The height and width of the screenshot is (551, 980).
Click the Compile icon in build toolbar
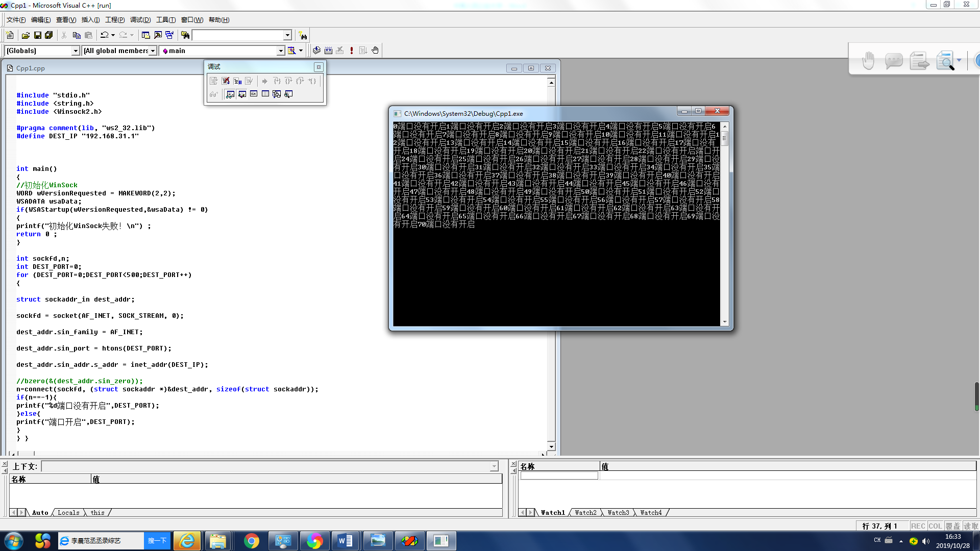(316, 51)
